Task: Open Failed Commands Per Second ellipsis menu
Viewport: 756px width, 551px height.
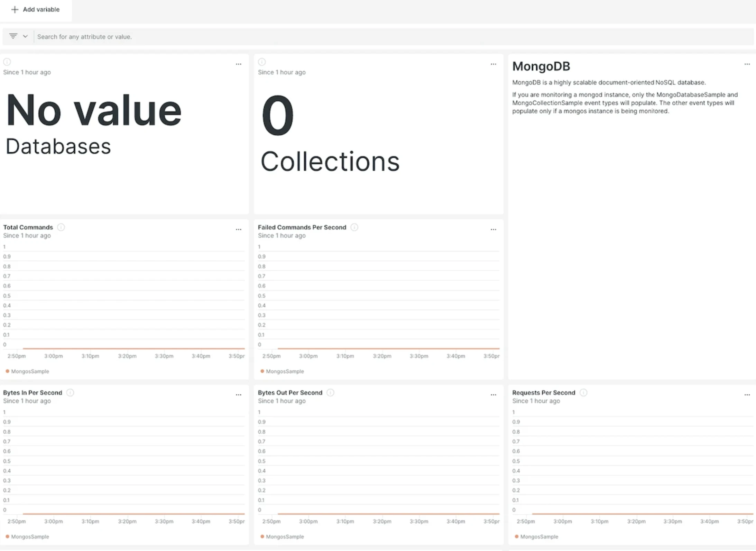Action: tap(494, 229)
